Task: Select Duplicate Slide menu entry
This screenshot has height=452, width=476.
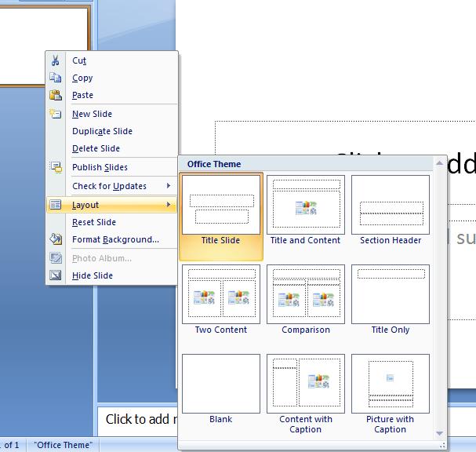Action: [111, 131]
